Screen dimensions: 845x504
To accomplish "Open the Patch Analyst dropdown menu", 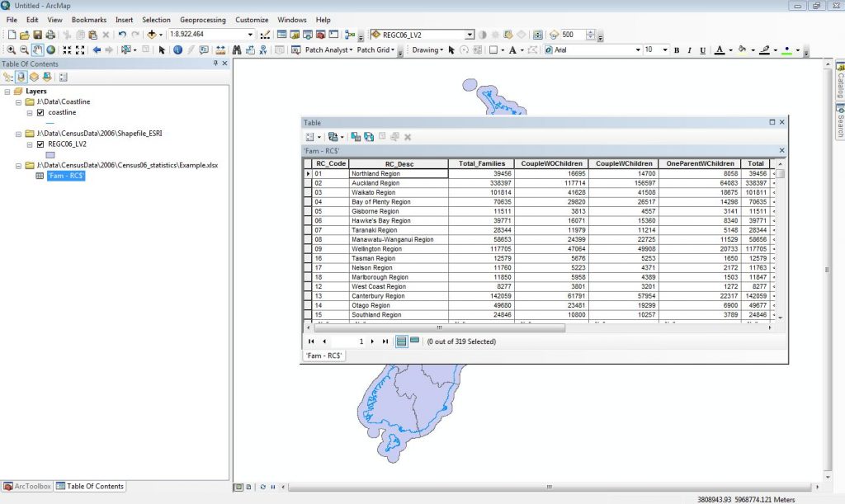I will 328,50.
